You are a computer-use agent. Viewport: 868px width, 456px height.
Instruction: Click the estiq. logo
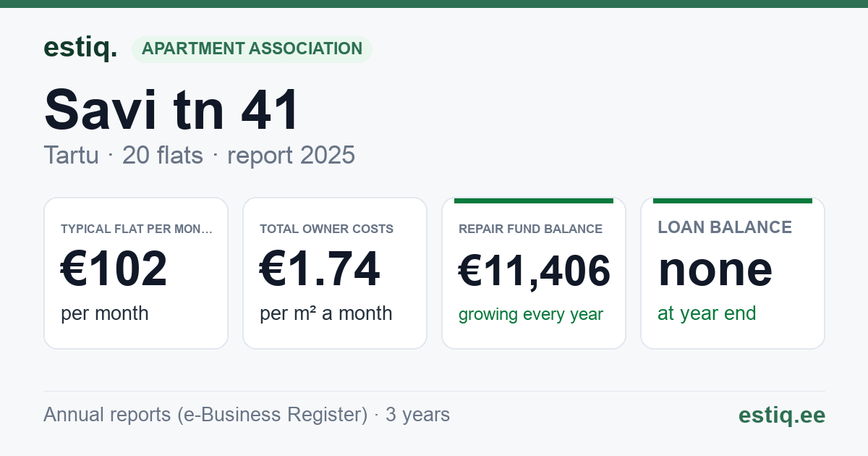coord(80,48)
